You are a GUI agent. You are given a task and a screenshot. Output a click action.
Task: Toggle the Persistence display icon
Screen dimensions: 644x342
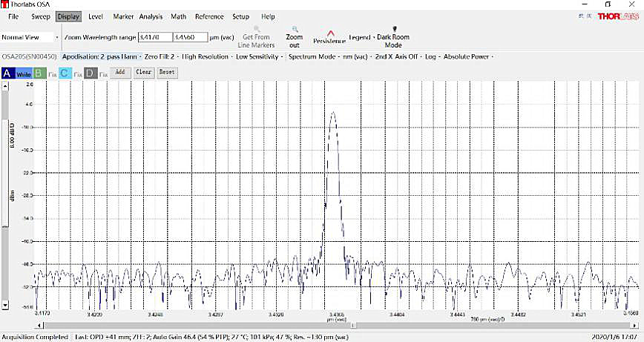click(x=330, y=33)
